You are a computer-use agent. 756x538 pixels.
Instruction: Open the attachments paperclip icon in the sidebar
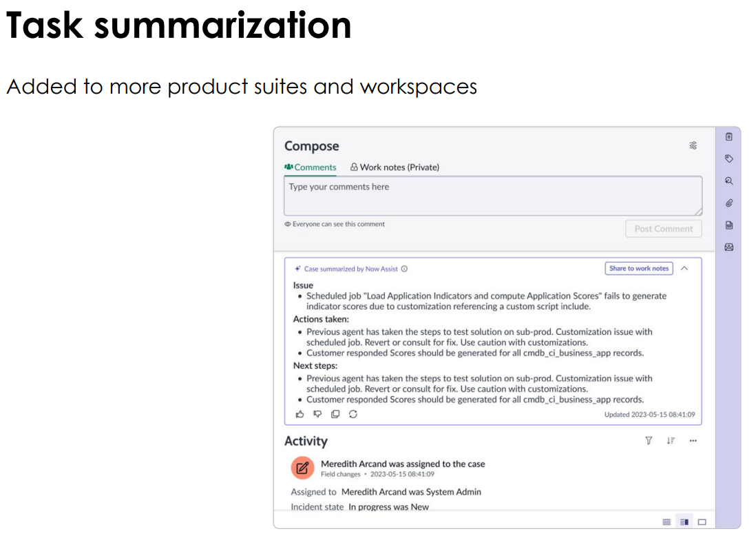728,203
